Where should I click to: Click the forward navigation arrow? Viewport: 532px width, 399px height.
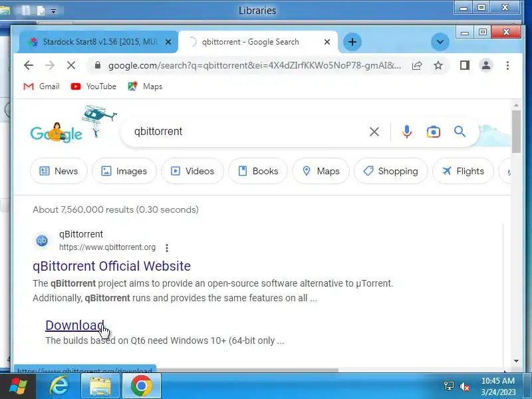click(50, 65)
